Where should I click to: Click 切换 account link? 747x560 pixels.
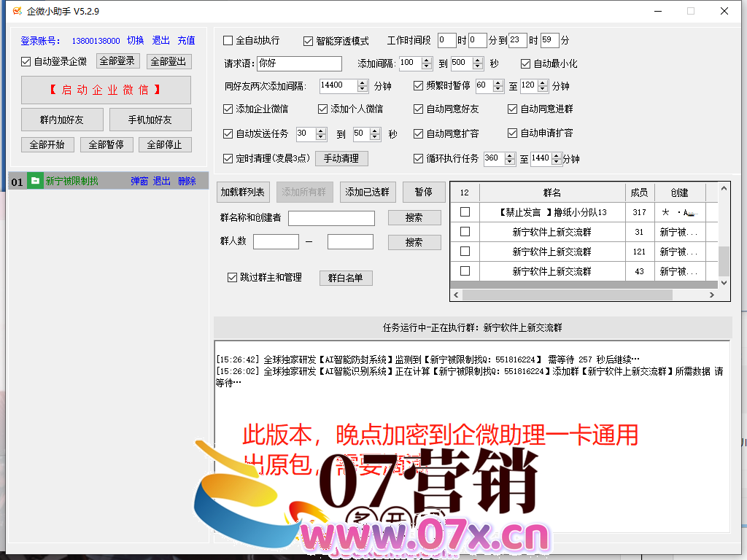tap(135, 41)
